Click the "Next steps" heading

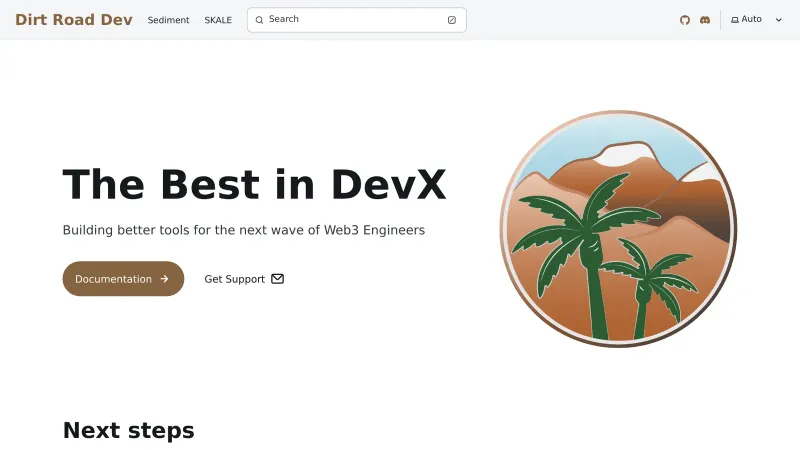[128, 430]
